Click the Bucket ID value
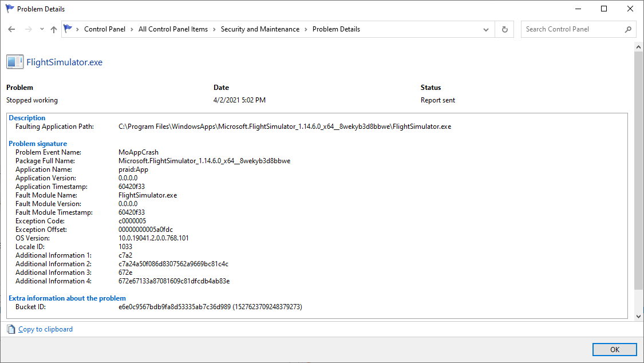The width and height of the screenshot is (644, 363). (210, 307)
